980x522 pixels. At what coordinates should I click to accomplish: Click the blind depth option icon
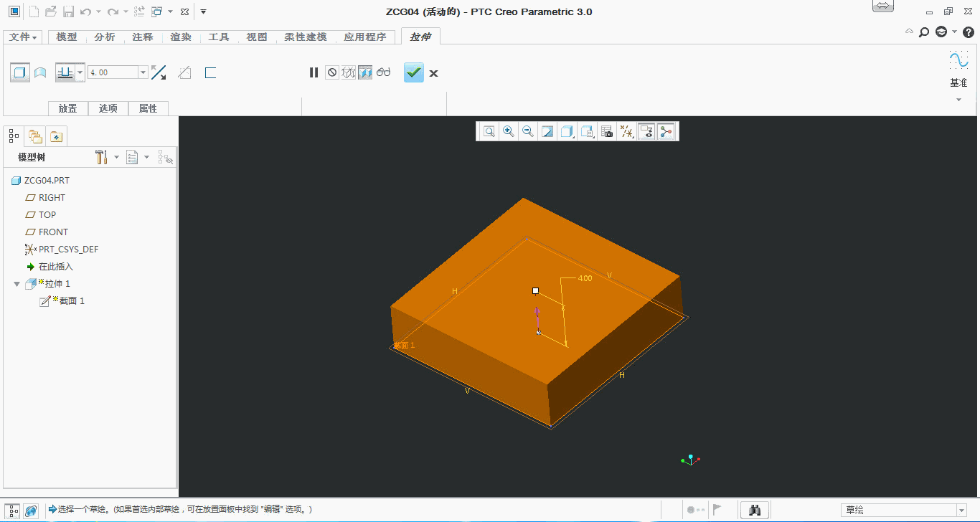(x=65, y=72)
